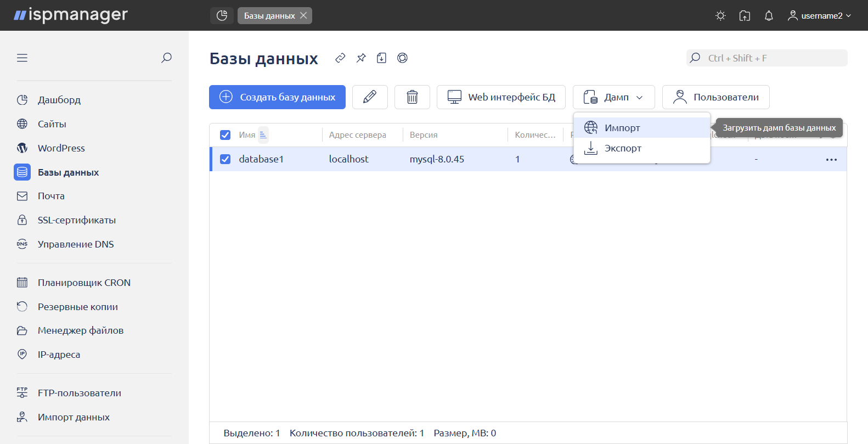Uncheck the database1 row checkbox
Image resolution: width=868 pixels, height=444 pixels.
coord(225,159)
